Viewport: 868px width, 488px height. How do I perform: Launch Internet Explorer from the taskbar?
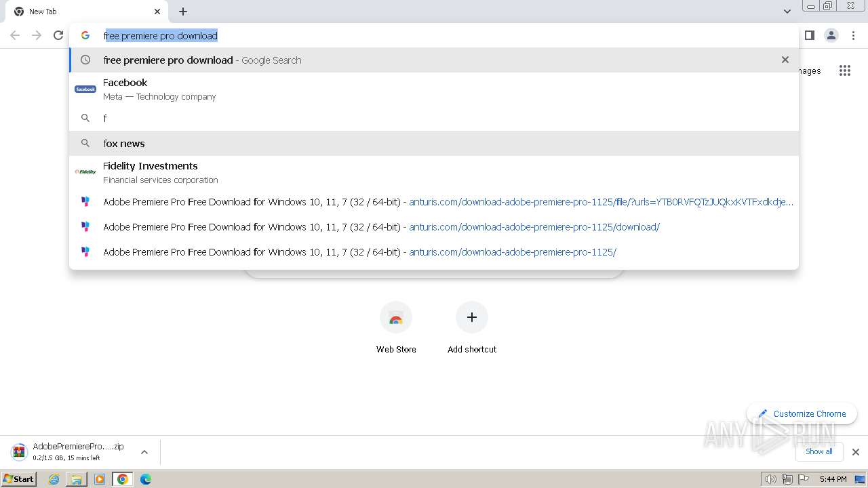click(54, 479)
